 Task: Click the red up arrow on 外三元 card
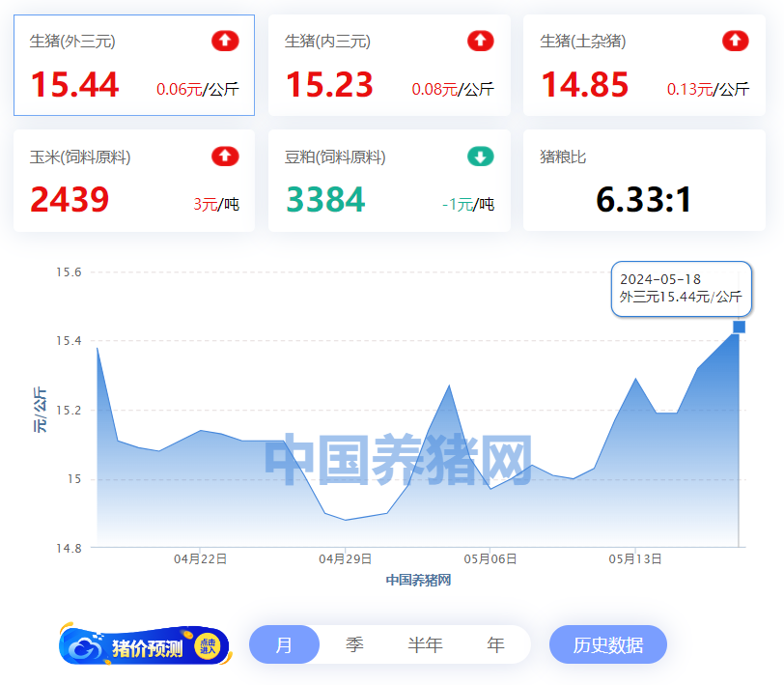coord(225,41)
